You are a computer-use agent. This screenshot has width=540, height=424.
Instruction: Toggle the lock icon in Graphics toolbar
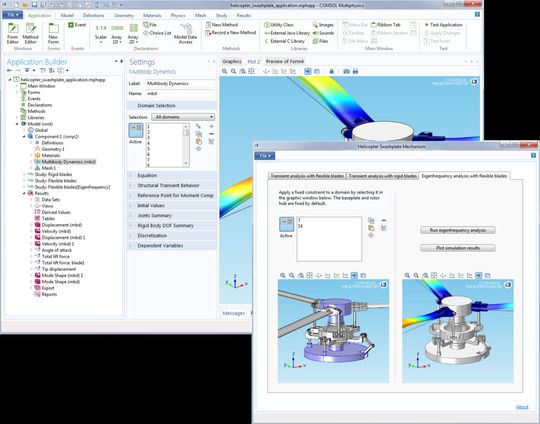(331, 71)
